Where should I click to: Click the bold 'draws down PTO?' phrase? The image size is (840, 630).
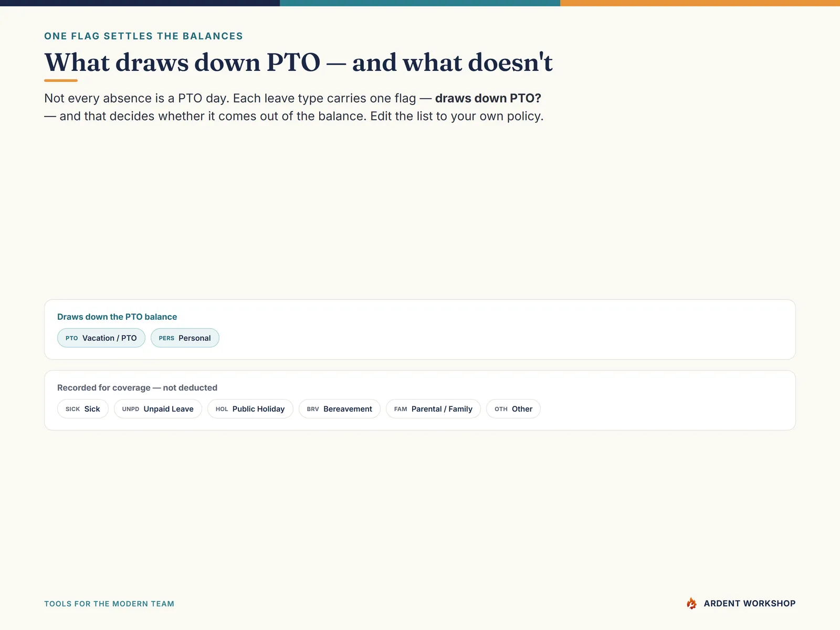[x=488, y=98]
